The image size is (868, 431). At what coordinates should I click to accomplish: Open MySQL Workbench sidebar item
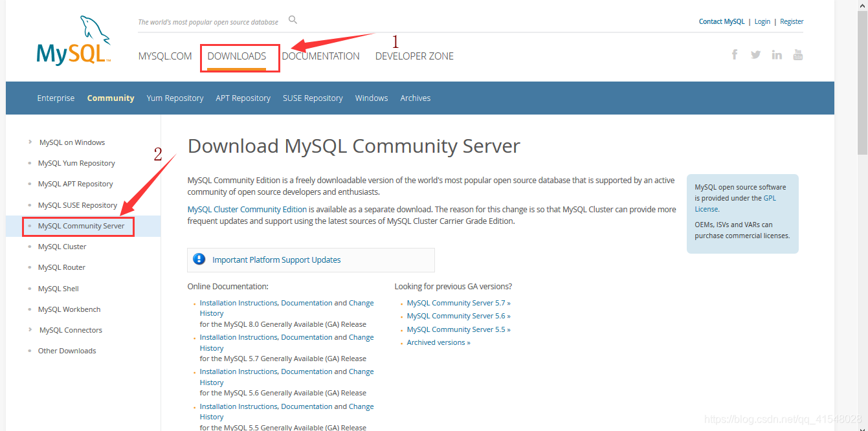pos(69,309)
